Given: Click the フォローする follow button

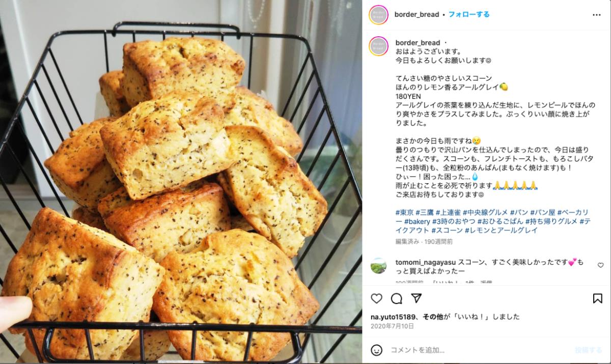Looking at the screenshot, I should click(469, 14).
